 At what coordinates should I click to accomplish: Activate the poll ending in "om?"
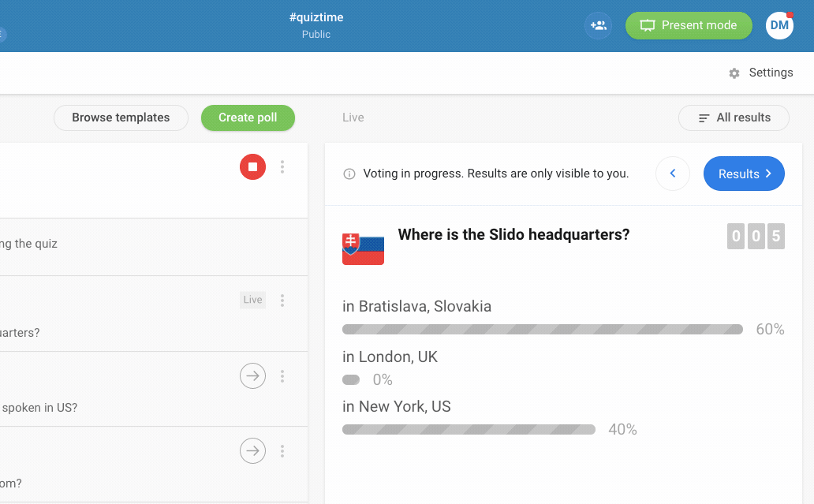point(253,450)
